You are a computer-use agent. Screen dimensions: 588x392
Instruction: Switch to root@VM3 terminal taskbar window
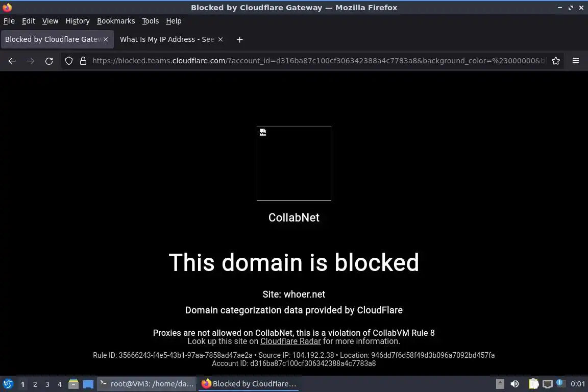[146, 384]
